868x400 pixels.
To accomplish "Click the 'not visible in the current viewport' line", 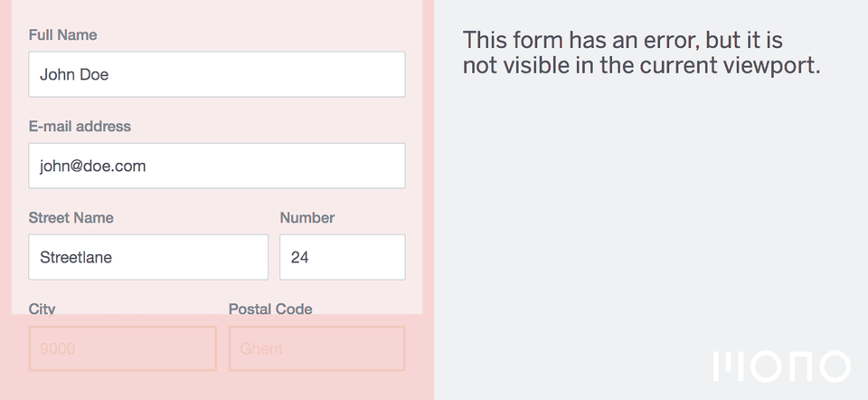I will (x=641, y=65).
